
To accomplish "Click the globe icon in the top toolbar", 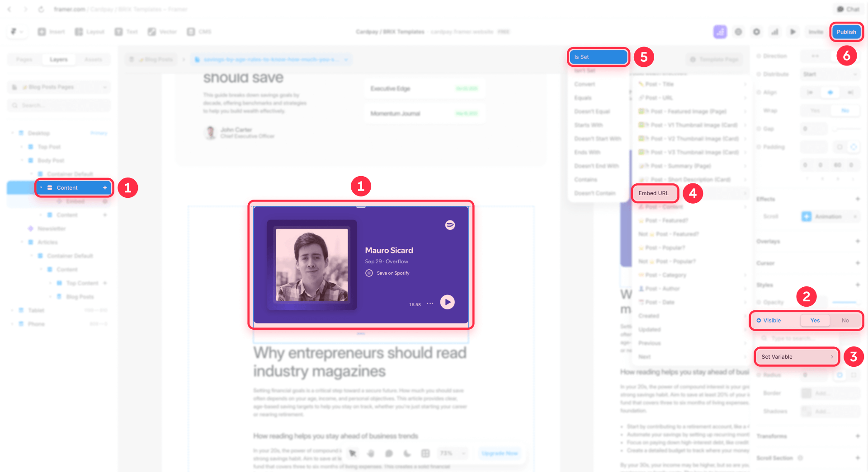I will click(738, 32).
